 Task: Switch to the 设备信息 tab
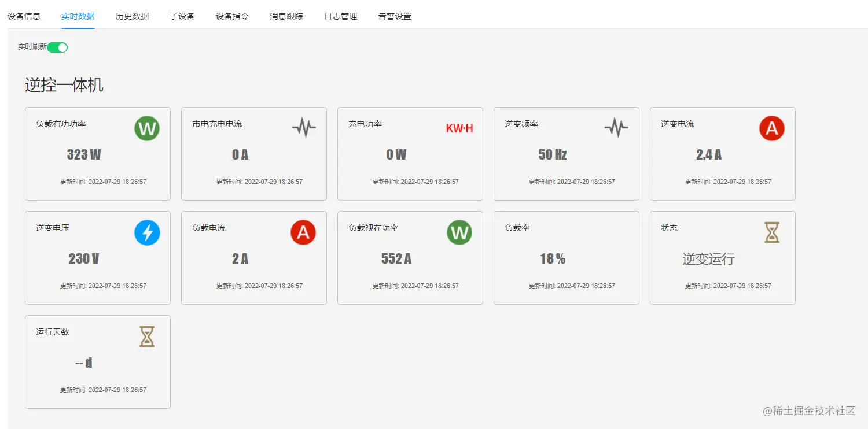[x=24, y=16]
